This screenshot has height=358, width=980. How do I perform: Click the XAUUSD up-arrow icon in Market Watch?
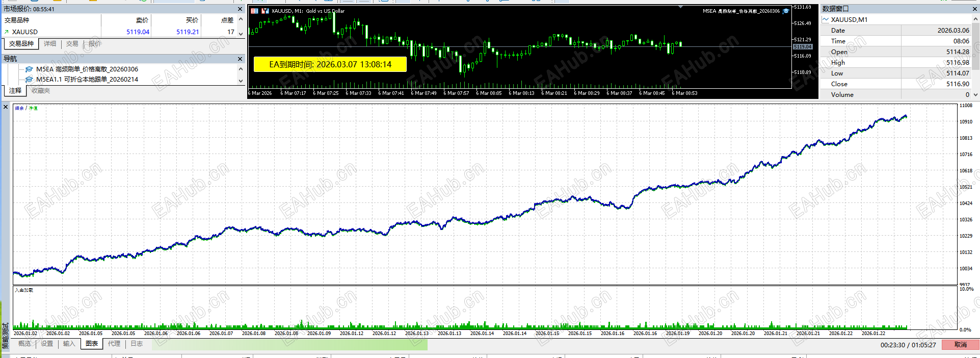(7, 32)
